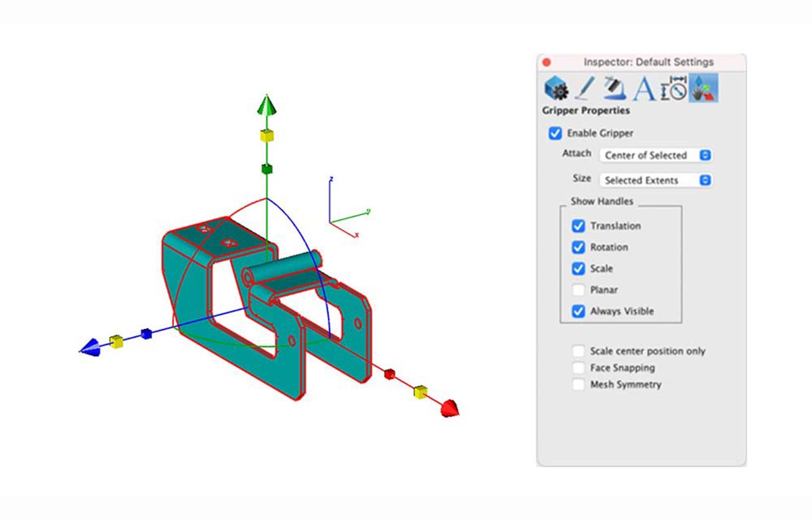Image resolution: width=812 pixels, height=519 pixels.
Task: Open the Attach dropdown showing Center of Selected
Action: pyautogui.click(x=655, y=155)
